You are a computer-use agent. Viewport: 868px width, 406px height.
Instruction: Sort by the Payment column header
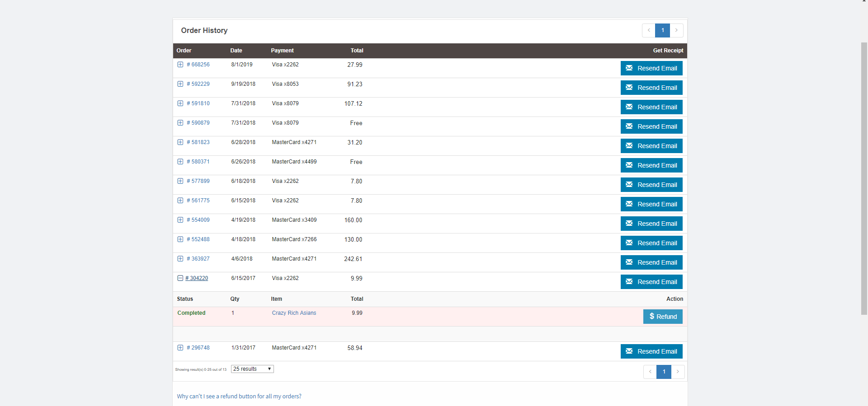coord(282,51)
